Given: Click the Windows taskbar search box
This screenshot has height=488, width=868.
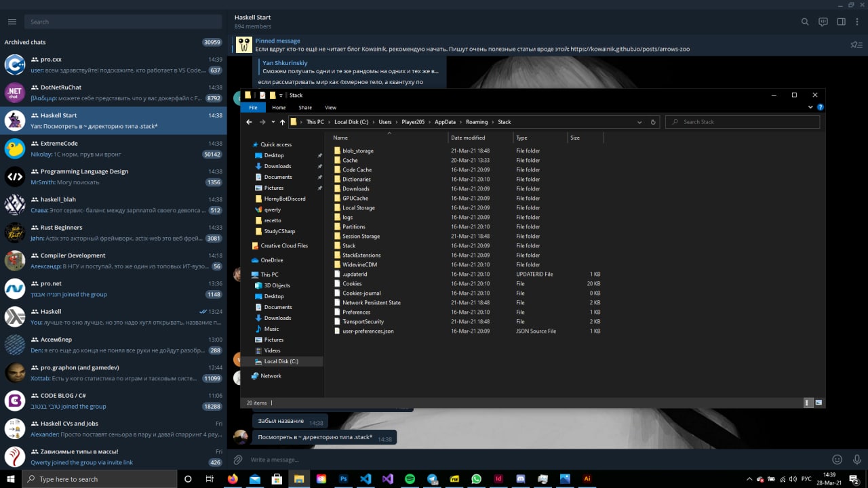Looking at the screenshot, I should pos(100,479).
